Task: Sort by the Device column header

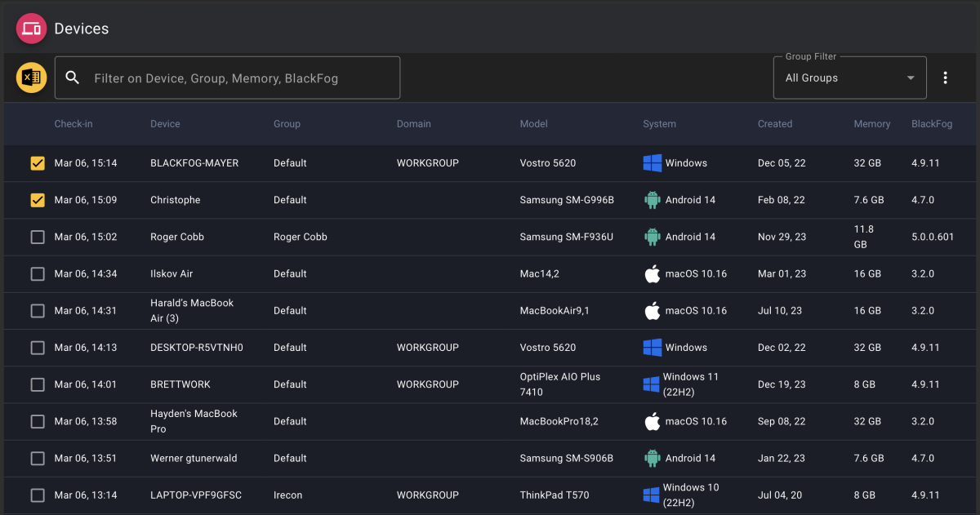Action: (165, 124)
